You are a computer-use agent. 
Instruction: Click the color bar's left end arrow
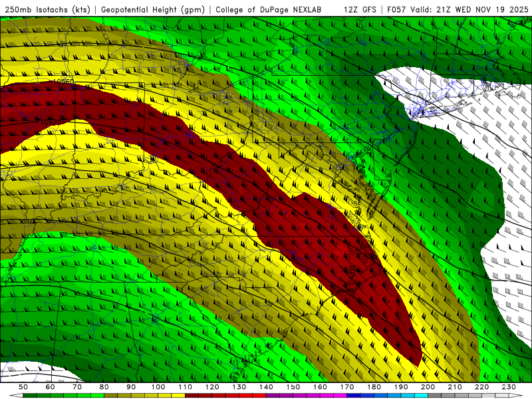point(16,396)
